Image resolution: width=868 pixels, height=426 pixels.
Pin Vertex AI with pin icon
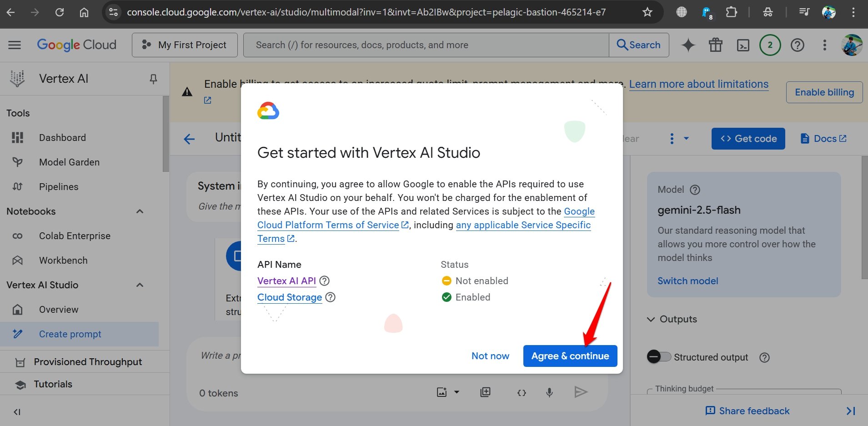(x=153, y=79)
